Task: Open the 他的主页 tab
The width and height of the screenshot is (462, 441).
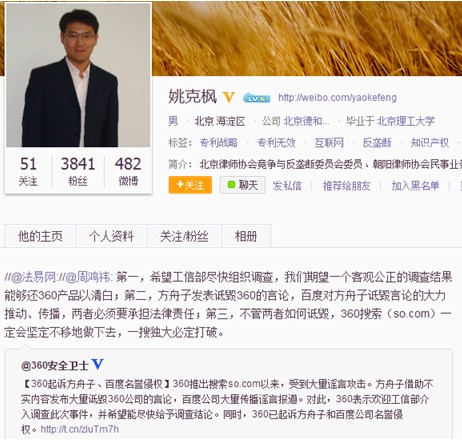Action: (40, 236)
